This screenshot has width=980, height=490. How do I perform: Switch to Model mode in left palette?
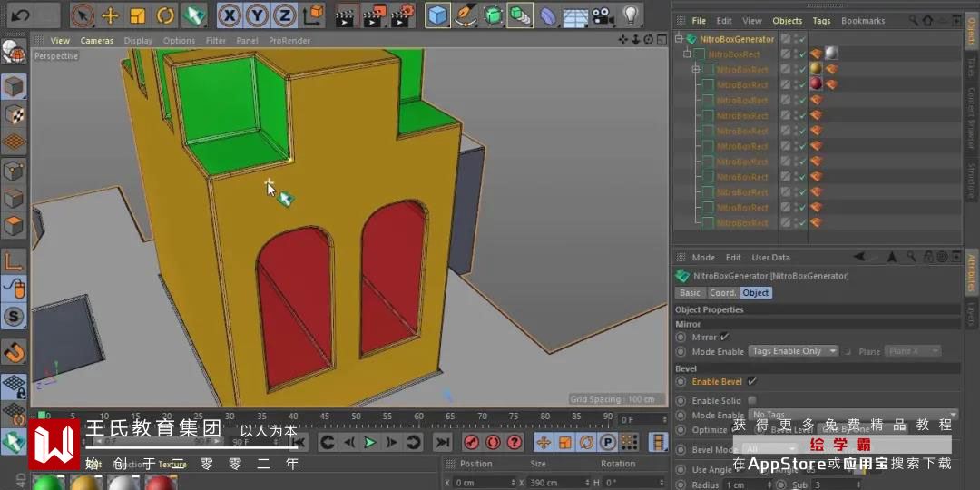coord(13,87)
